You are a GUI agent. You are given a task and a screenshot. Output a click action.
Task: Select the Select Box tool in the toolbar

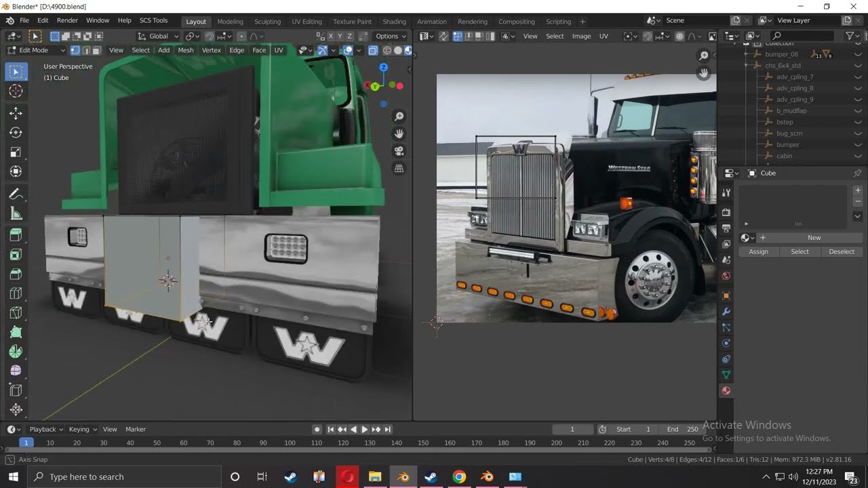point(16,72)
